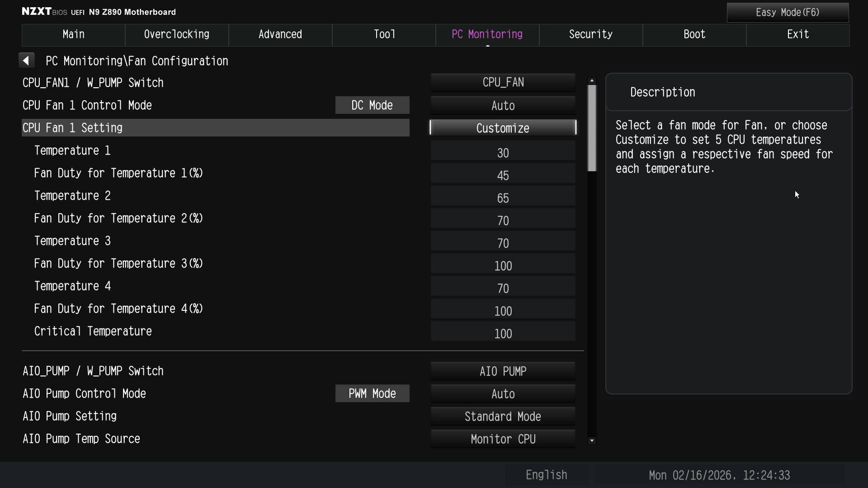Click the PWM Mode indicator
The height and width of the screenshot is (488, 868).
point(372,394)
